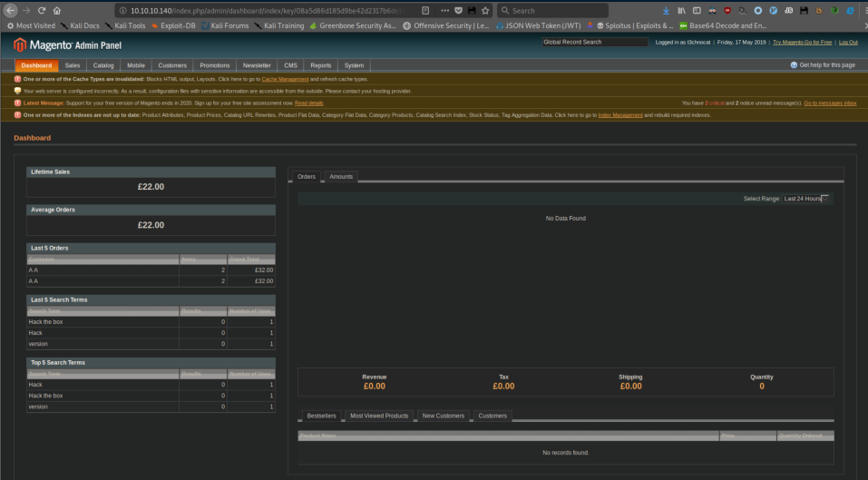Viewport: 868px width, 480px height.
Task: Open the System menu
Action: pyautogui.click(x=354, y=65)
